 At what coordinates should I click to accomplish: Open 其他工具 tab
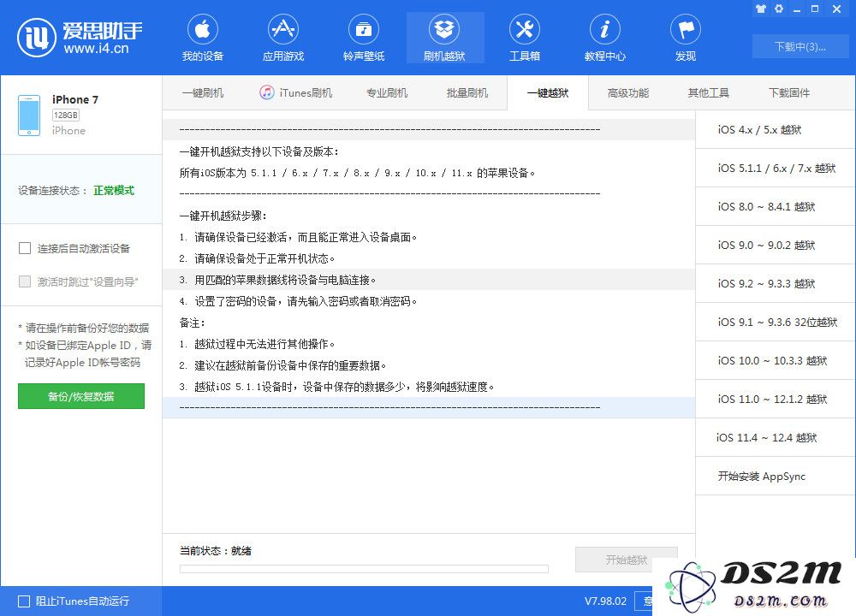pyautogui.click(x=709, y=92)
